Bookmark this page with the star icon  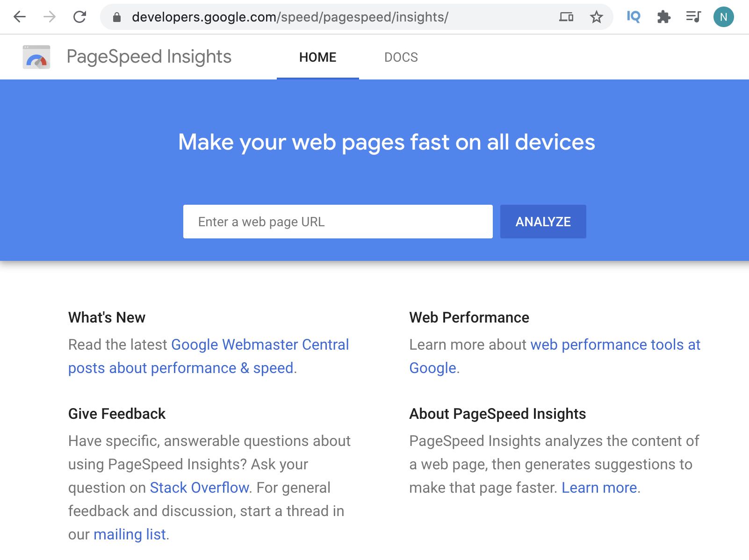click(x=596, y=17)
